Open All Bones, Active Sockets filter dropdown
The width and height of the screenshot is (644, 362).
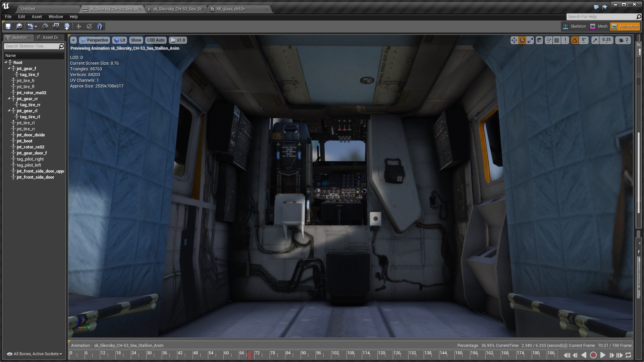(x=35, y=354)
